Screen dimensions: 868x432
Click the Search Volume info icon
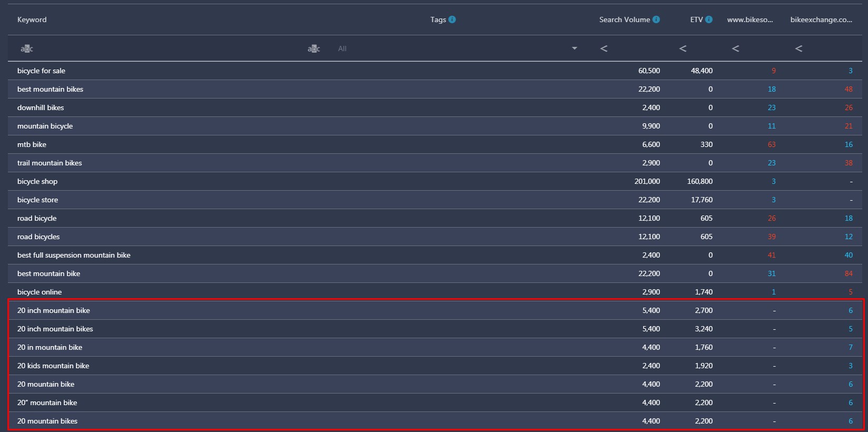(656, 19)
